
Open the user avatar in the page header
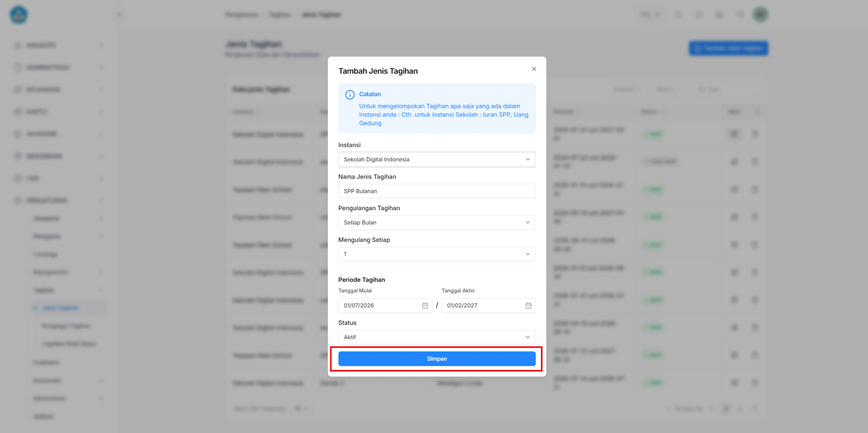[x=760, y=14]
